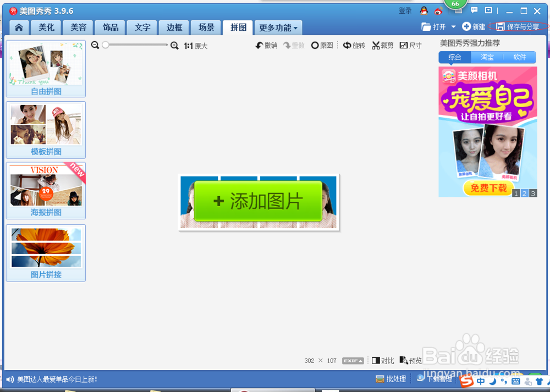Toggle the Compare (对比) view

(x=382, y=360)
